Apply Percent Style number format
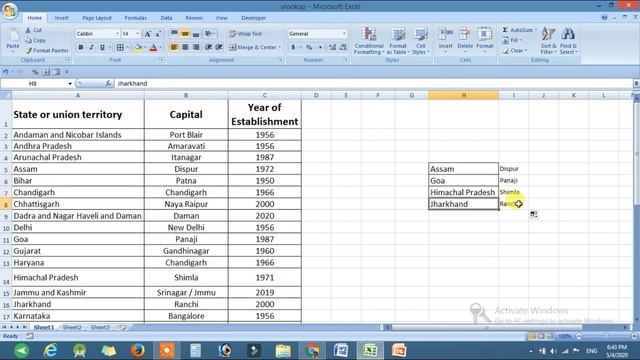This screenshot has width=640, height=360. click(x=309, y=48)
